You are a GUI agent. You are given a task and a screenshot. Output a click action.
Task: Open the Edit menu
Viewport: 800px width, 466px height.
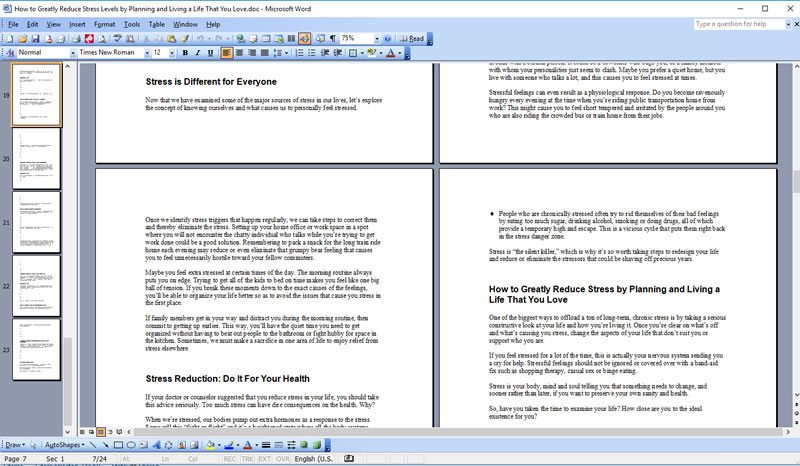[x=33, y=24]
